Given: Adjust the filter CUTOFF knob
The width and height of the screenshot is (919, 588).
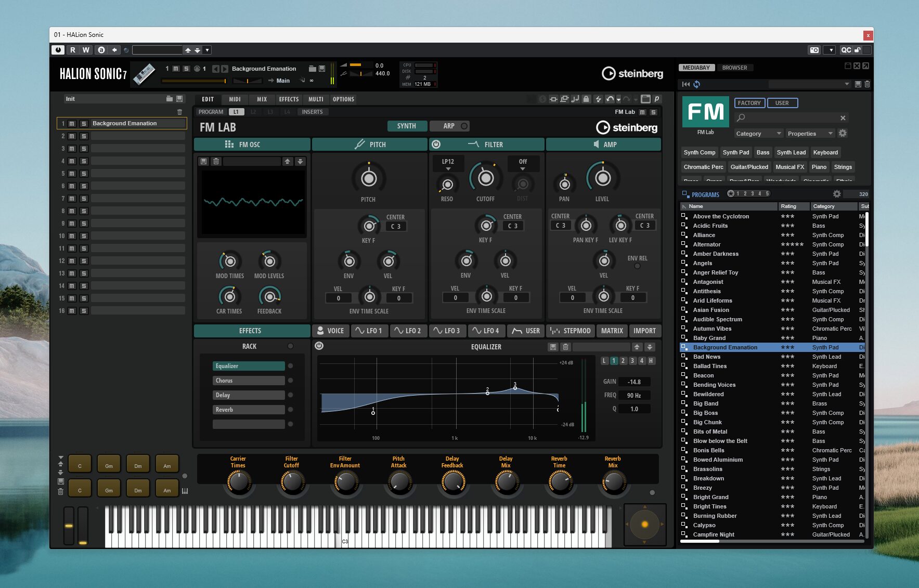Looking at the screenshot, I should [485, 178].
